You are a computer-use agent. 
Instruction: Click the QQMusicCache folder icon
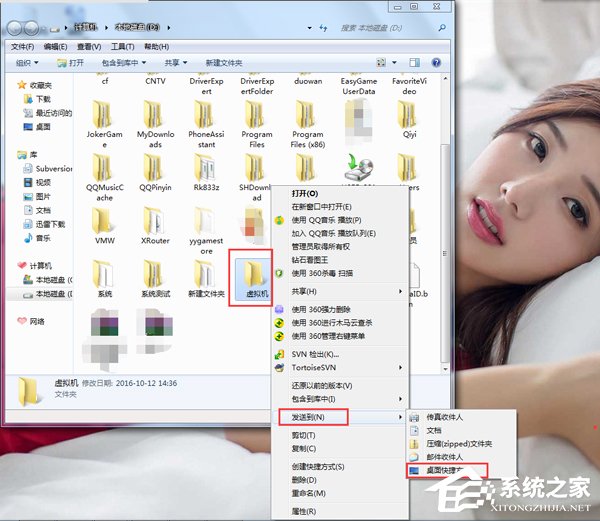[x=105, y=165]
